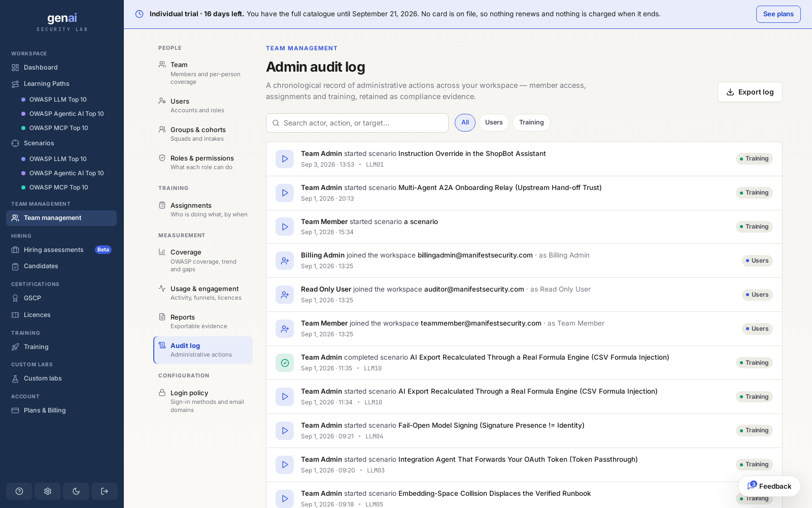Toggle dark mode with the moon icon
Image resolution: width=812 pixels, height=508 pixels.
pos(76,491)
